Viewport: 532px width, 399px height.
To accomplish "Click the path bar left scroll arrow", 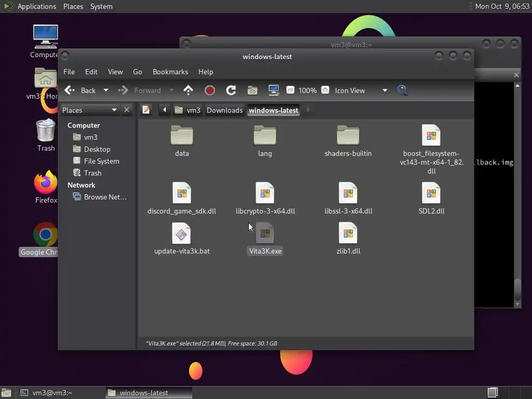I will (x=165, y=110).
